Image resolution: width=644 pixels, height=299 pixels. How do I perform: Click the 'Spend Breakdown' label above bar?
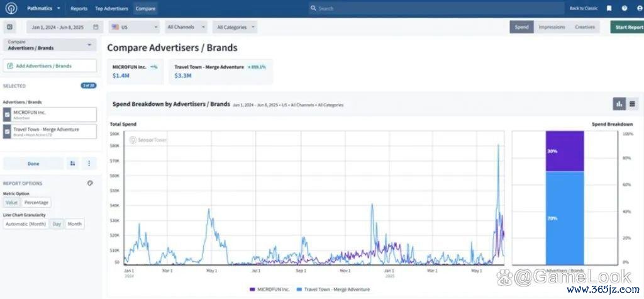pyautogui.click(x=612, y=124)
